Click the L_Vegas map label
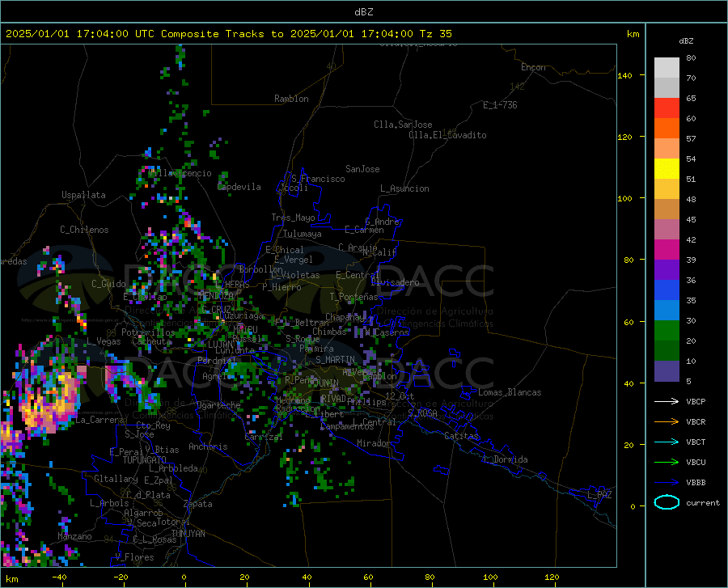728x588 pixels. point(104,341)
